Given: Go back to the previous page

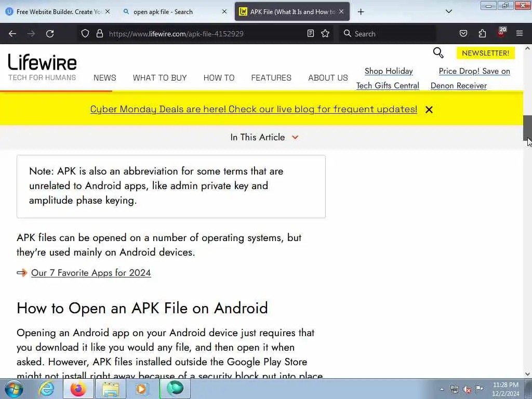Looking at the screenshot, I should tap(12, 34).
